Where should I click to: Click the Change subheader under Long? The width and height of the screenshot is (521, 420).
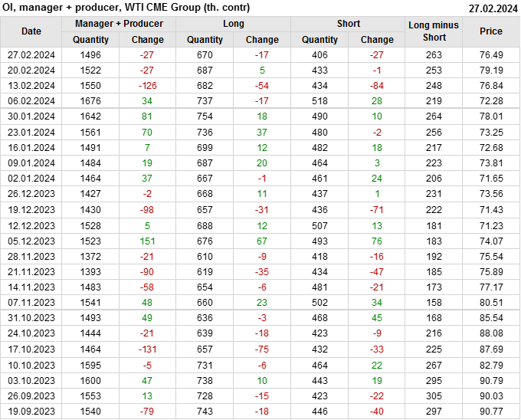pos(262,40)
